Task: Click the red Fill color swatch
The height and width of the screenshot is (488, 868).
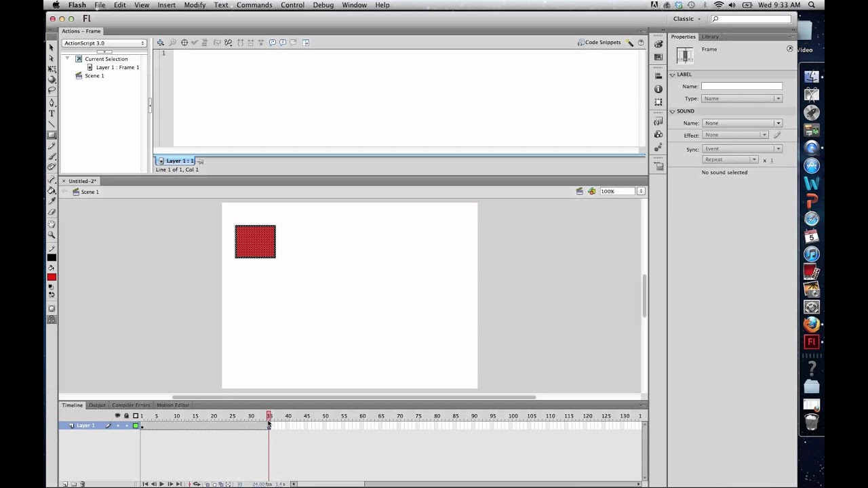Action: tap(52, 277)
